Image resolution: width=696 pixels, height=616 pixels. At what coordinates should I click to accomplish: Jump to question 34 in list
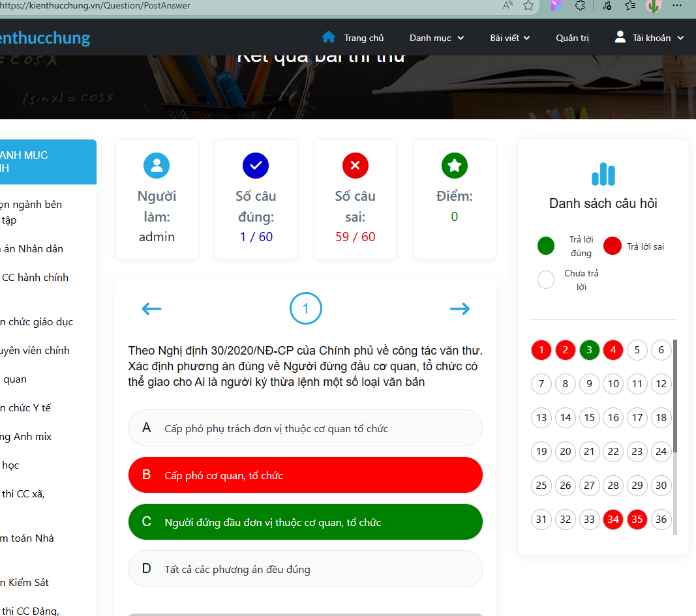click(613, 520)
